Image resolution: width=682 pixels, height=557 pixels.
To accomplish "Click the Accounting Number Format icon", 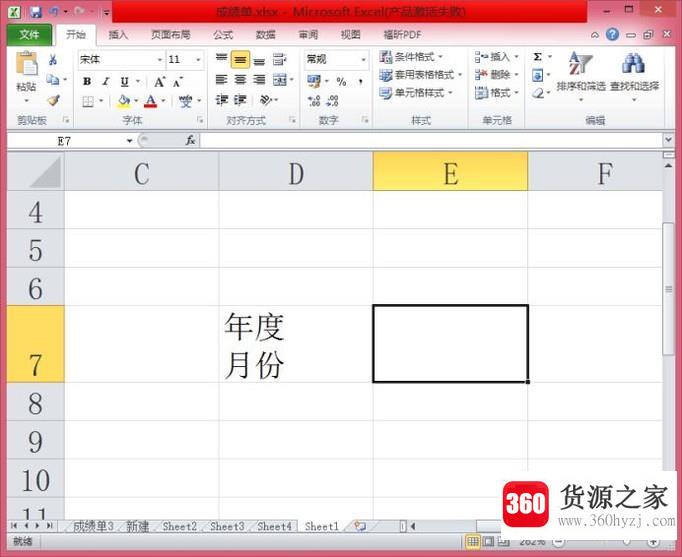I will (x=314, y=81).
